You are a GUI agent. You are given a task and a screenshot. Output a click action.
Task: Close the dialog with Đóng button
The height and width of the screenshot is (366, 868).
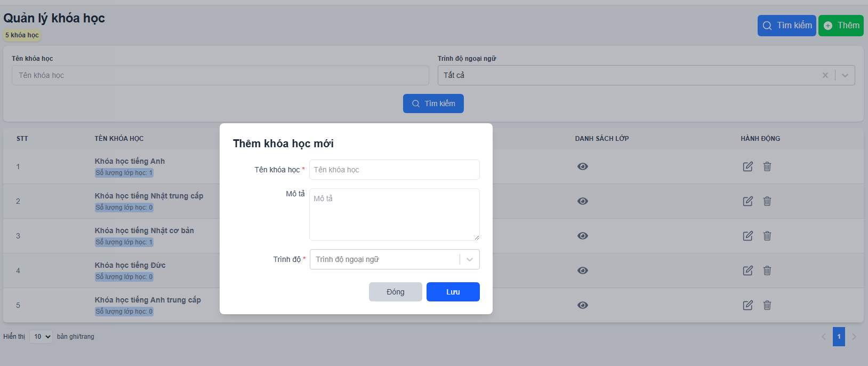coord(395,292)
